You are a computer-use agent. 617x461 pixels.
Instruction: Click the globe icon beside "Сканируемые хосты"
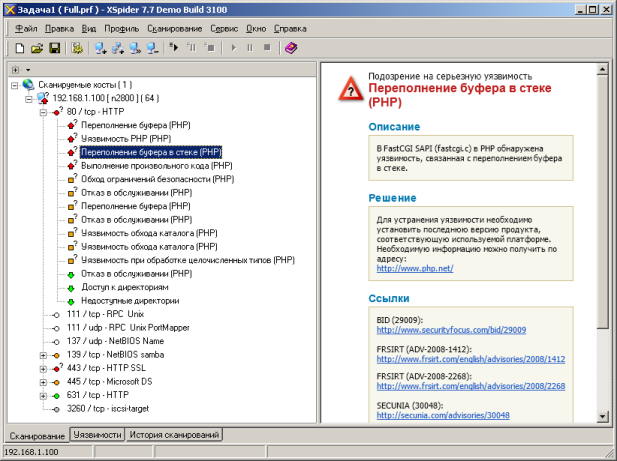tap(28, 85)
